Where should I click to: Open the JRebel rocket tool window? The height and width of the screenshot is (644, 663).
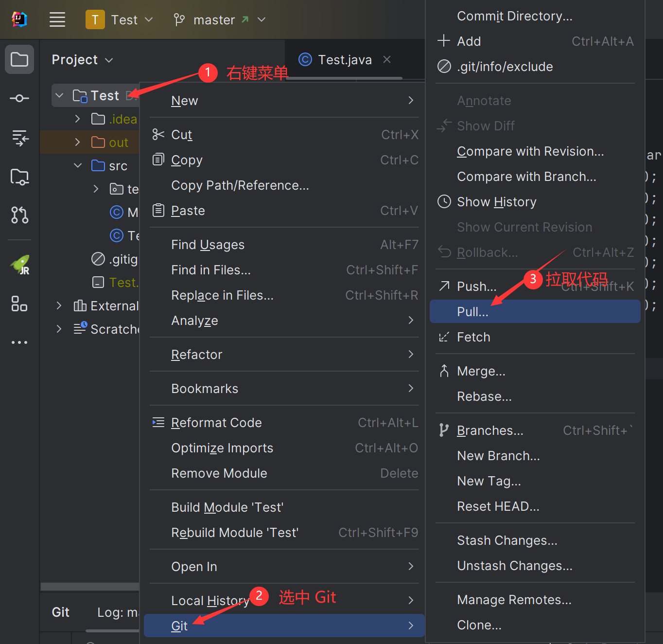[x=20, y=265]
